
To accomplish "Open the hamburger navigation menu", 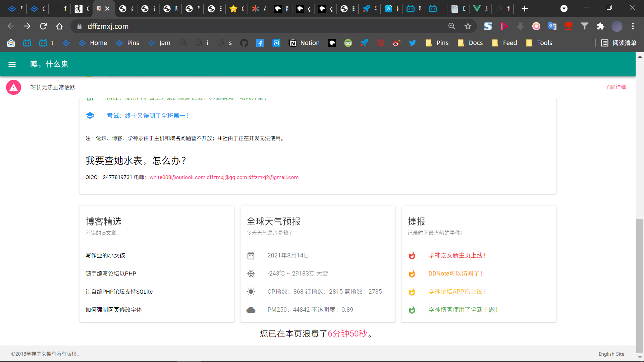I will (x=12, y=64).
